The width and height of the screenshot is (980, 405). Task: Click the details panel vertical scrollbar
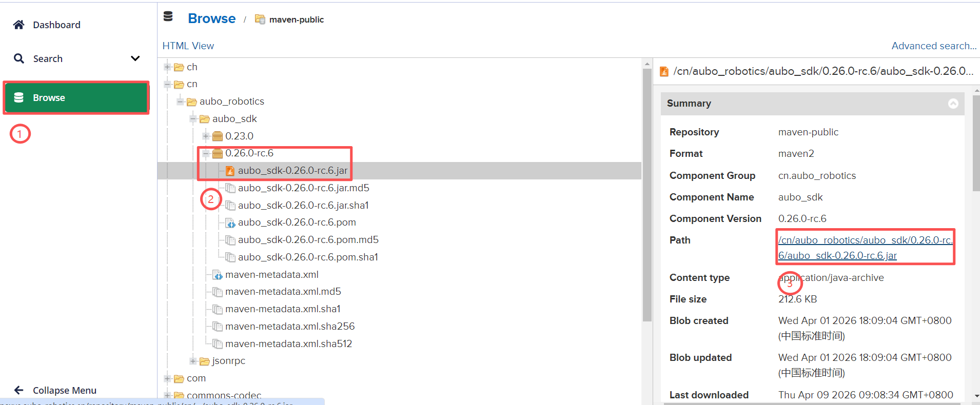pos(976,143)
